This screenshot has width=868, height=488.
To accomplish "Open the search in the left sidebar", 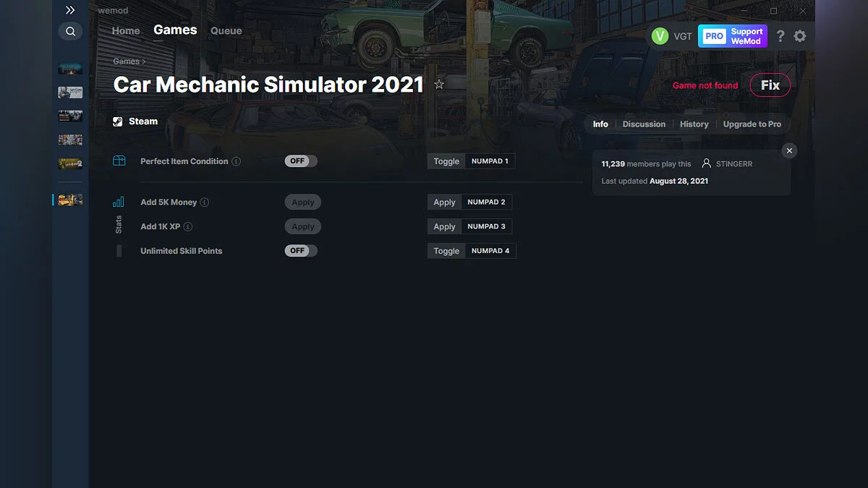I will coord(70,31).
